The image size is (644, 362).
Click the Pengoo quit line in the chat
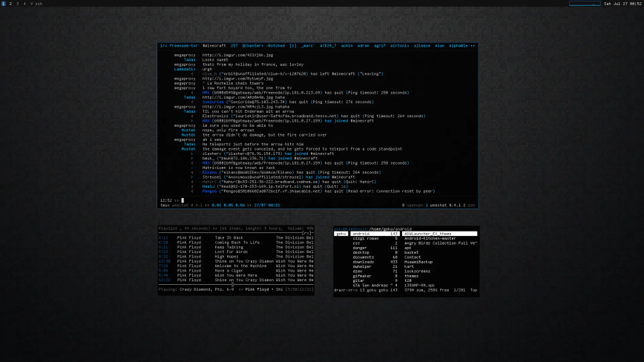[318, 191]
